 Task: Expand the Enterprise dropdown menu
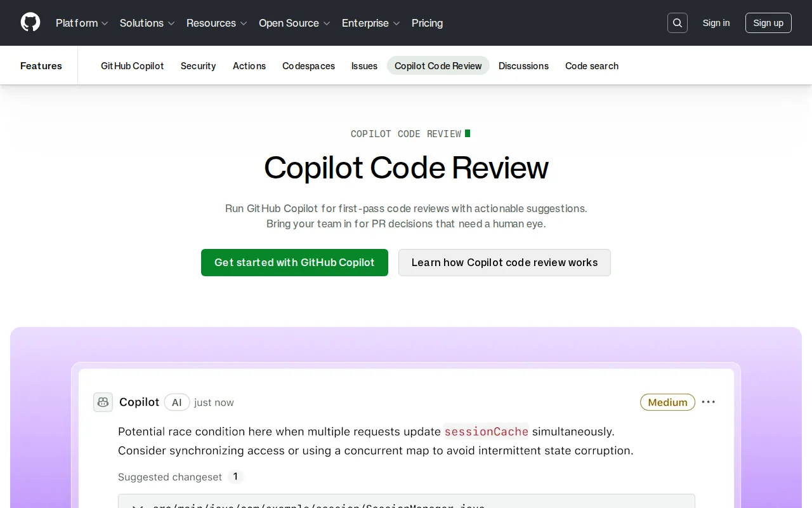pos(371,23)
